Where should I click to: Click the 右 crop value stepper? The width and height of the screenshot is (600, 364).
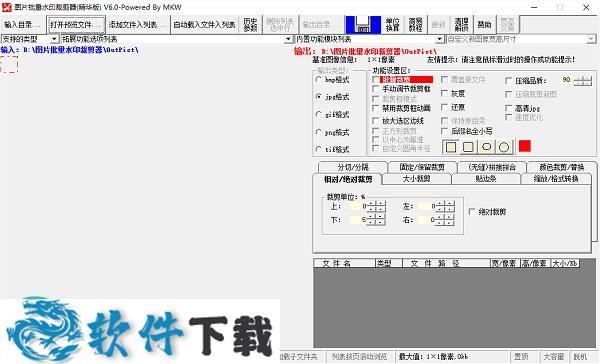(445, 220)
